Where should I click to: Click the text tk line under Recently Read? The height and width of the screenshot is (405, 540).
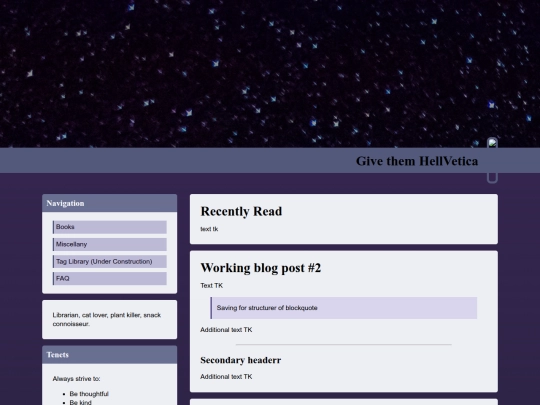[x=209, y=229]
